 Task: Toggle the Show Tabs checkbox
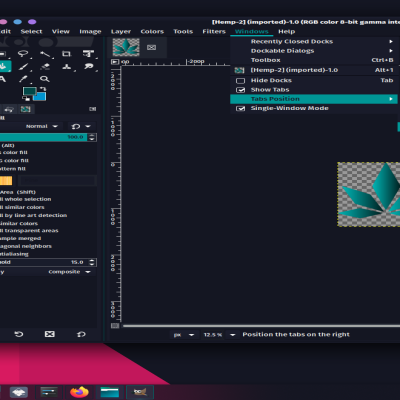click(x=240, y=90)
